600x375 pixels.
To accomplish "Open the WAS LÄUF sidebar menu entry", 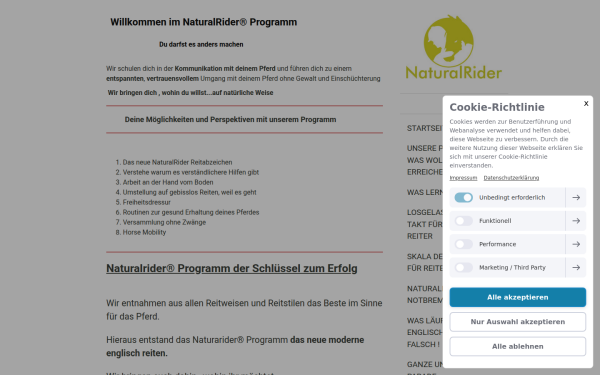I will [x=424, y=332].
